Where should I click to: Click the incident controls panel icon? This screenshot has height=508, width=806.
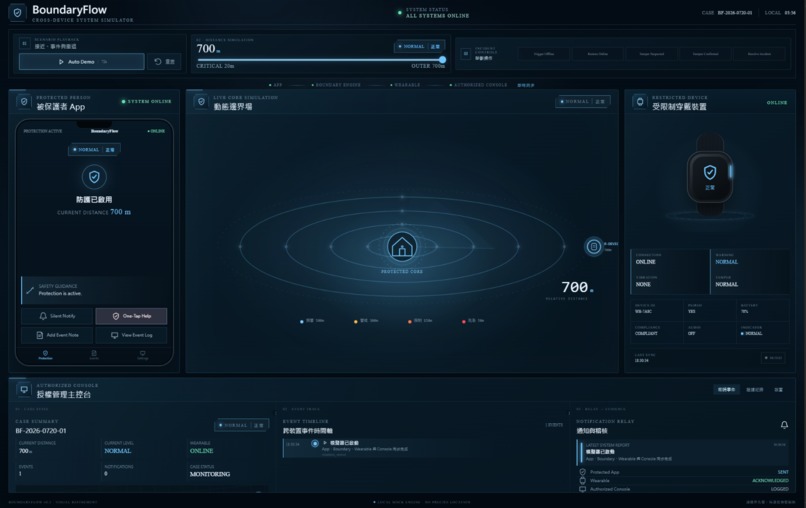click(465, 53)
